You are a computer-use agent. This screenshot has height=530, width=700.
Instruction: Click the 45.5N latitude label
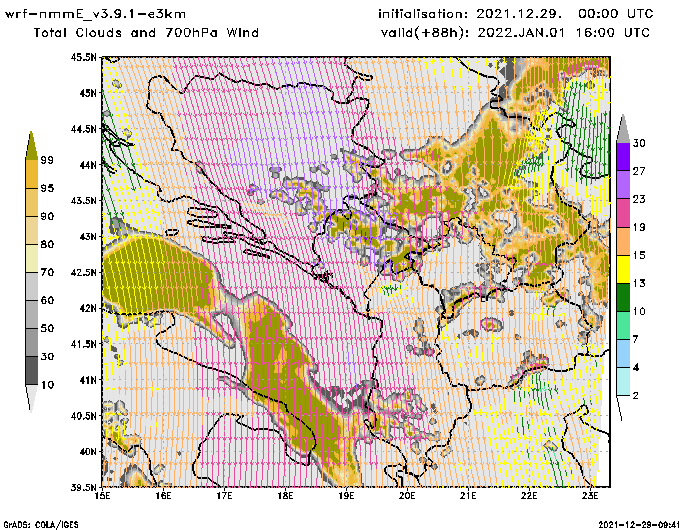(x=83, y=57)
